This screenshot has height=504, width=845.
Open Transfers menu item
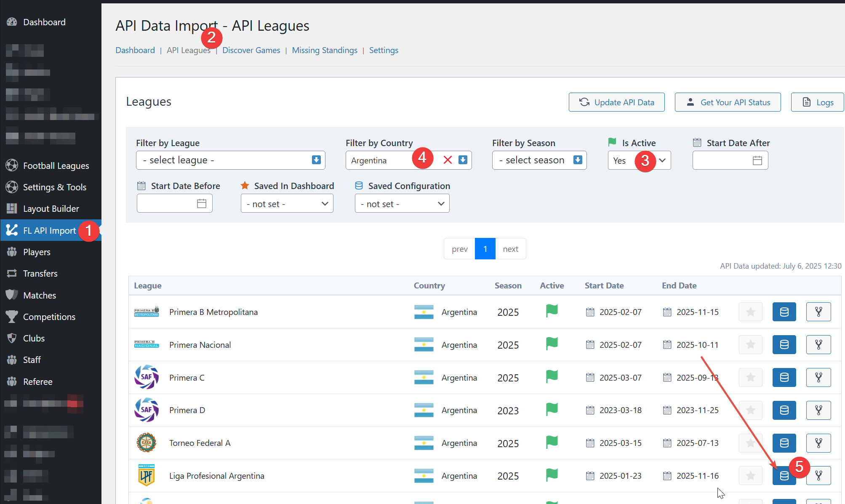point(51,273)
